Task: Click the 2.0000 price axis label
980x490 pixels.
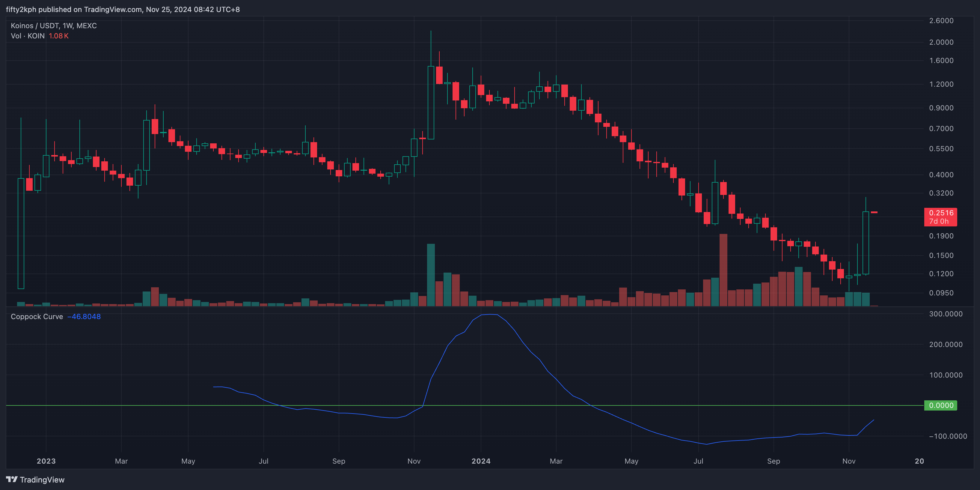Action: tap(941, 42)
